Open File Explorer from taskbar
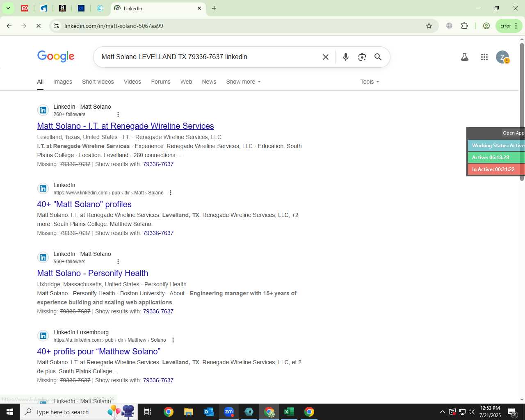Viewport: 525px width, 420px height. 188,412
